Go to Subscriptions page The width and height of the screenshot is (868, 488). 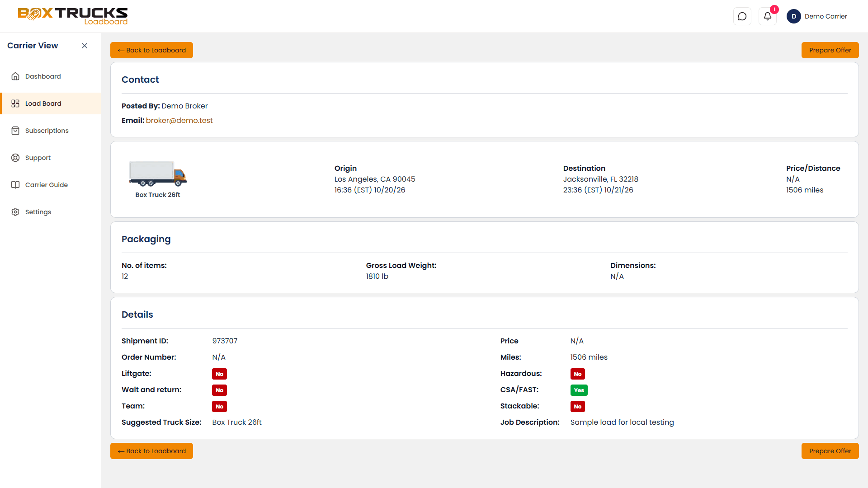pos(51,131)
